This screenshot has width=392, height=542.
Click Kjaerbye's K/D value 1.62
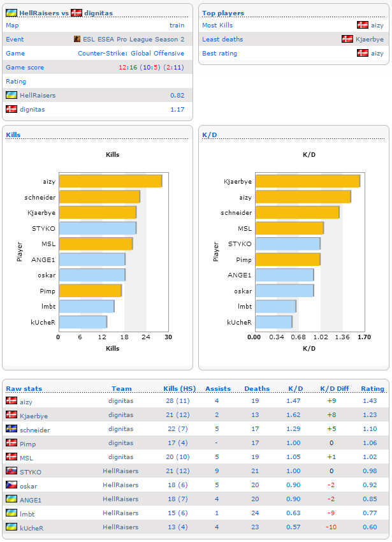click(x=293, y=415)
